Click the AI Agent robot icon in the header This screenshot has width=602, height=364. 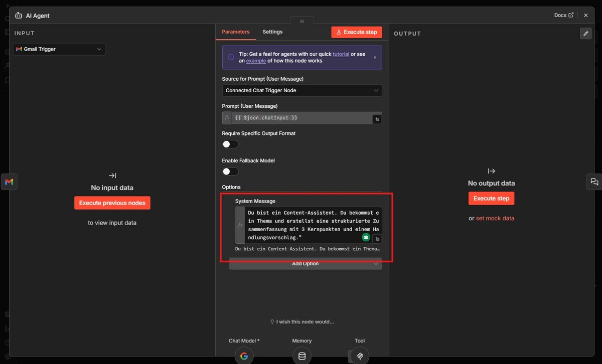point(18,15)
